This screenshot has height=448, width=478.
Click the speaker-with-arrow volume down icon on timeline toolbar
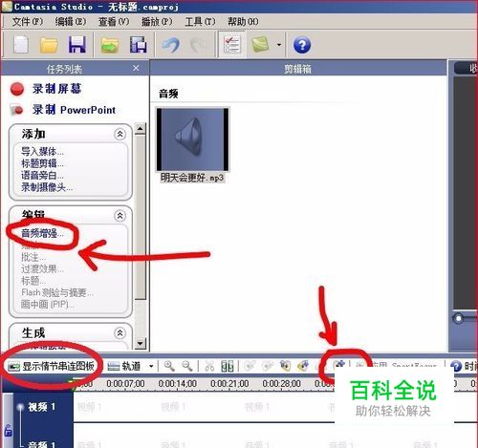pyautogui.click(x=303, y=366)
